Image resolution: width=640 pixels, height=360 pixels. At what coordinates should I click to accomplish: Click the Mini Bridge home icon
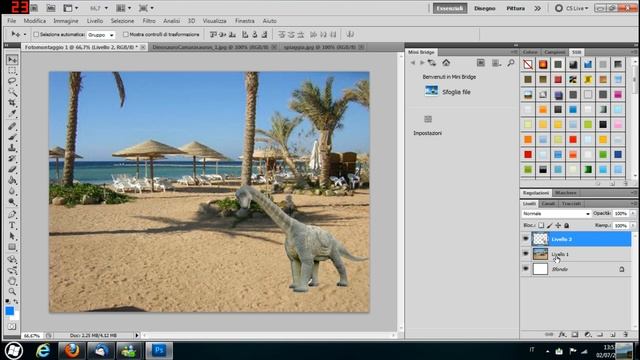446,63
